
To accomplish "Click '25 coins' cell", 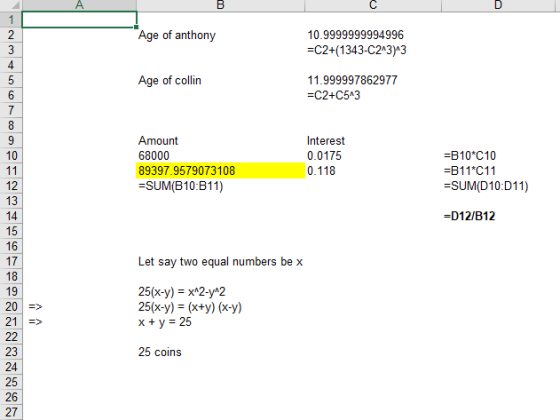I will [160, 352].
